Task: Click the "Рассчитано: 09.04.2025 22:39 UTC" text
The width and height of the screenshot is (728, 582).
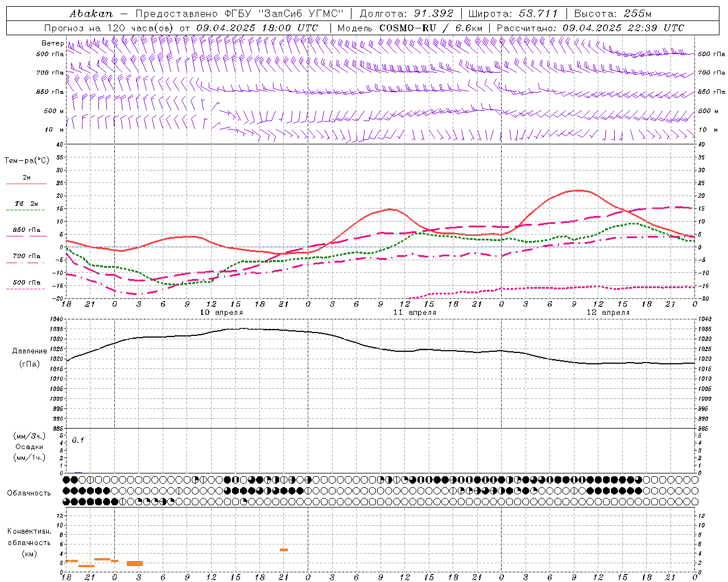Action: (590, 28)
